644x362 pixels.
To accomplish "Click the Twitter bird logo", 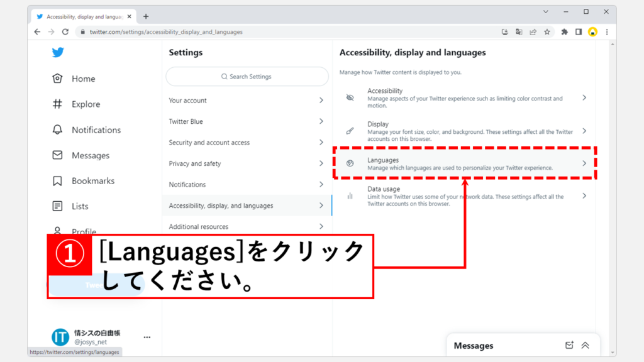I will 58,53.
